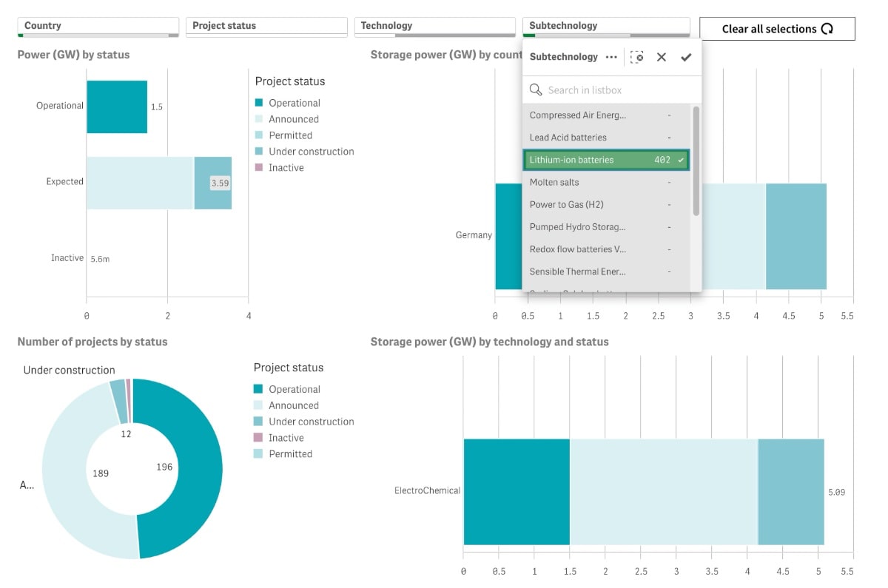
Task: Click the magnifier icon in the listbox search
Action: pyautogui.click(x=536, y=90)
